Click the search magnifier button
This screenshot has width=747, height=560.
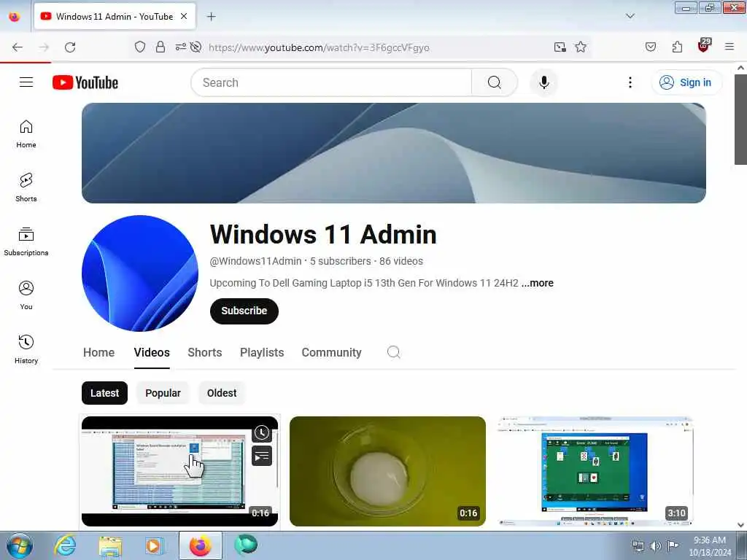[495, 82]
